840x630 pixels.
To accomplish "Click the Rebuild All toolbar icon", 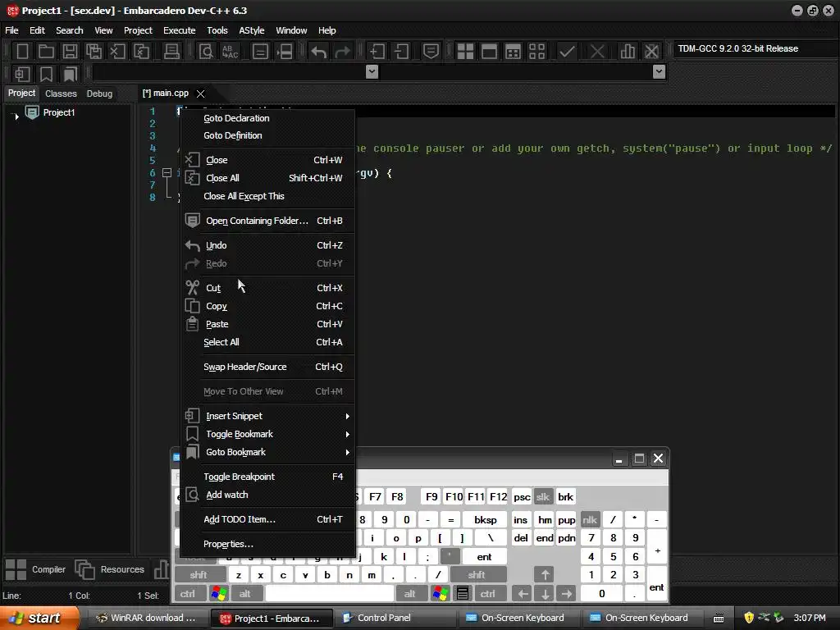I will tap(536, 52).
